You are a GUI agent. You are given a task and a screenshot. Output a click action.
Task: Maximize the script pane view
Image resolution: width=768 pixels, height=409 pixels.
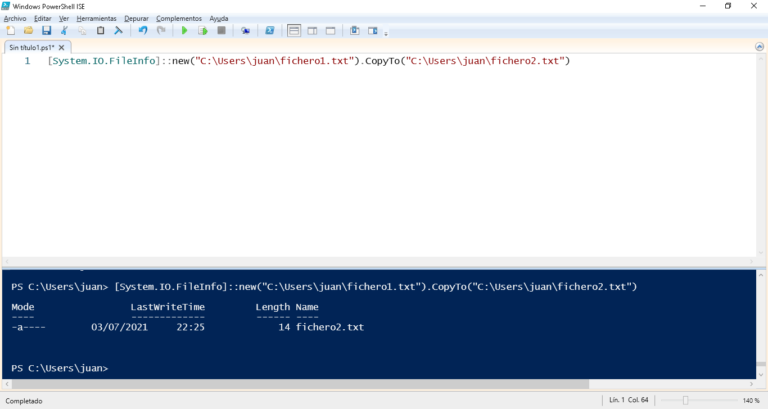click(x=331, y=31)
